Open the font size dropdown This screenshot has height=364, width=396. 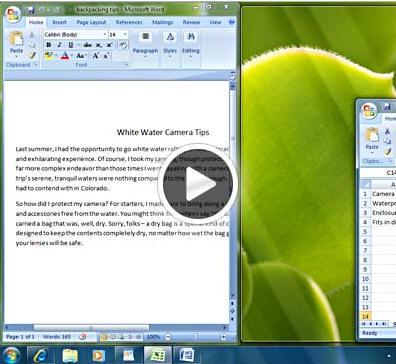(125, 34)
